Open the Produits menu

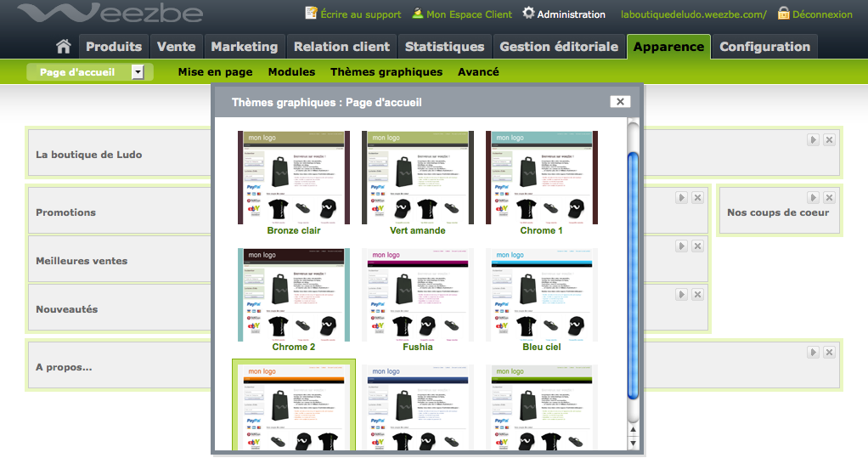point(114,47)
